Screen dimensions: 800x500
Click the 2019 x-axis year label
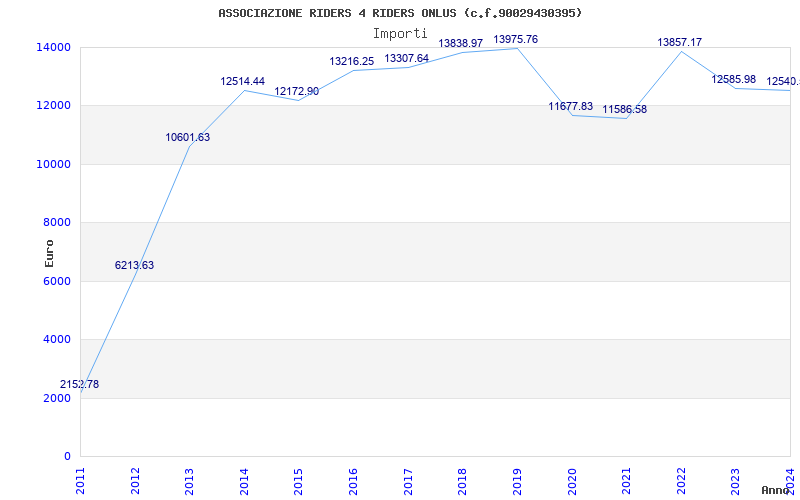point(517,481)
